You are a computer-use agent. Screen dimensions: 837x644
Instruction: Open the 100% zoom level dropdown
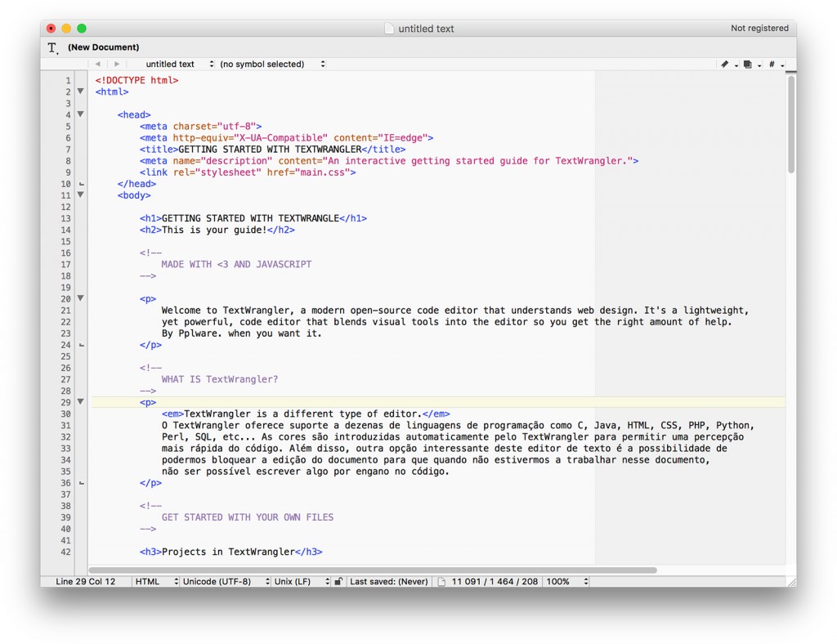click(566, 582)
